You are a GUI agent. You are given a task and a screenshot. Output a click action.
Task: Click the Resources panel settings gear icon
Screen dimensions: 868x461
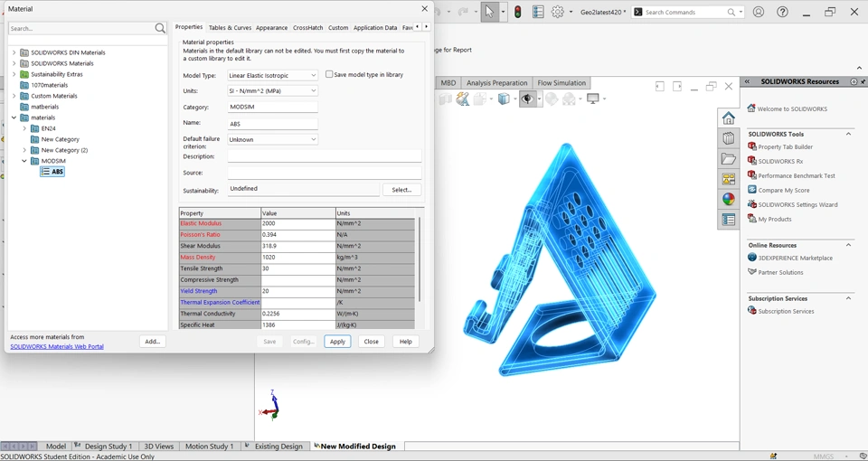pyautogui.click(x=854, y=81)
